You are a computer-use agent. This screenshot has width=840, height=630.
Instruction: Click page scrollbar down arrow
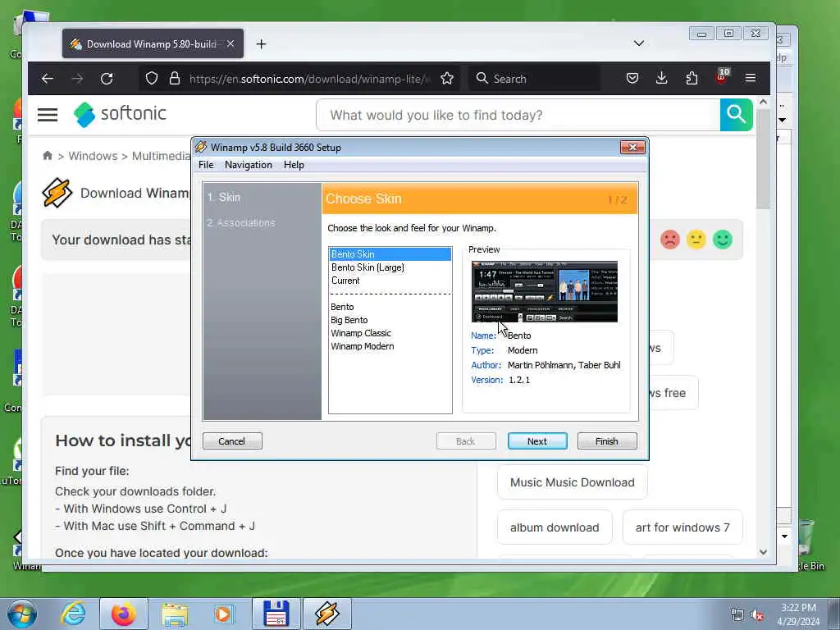tap(764, 552)
